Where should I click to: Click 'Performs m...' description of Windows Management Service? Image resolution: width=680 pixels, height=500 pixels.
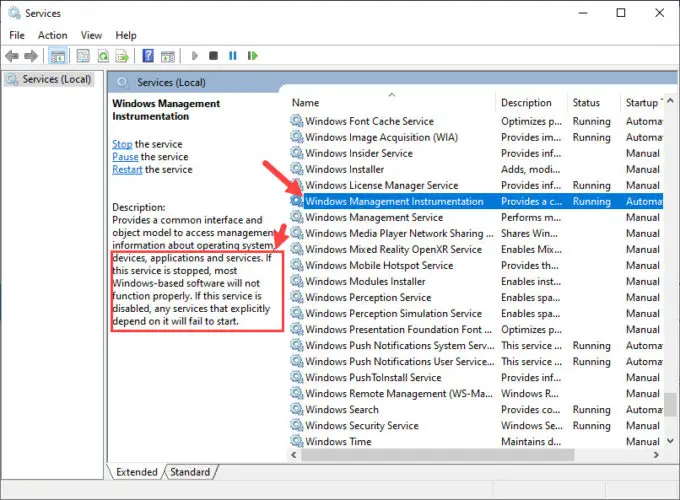[531, 217]
